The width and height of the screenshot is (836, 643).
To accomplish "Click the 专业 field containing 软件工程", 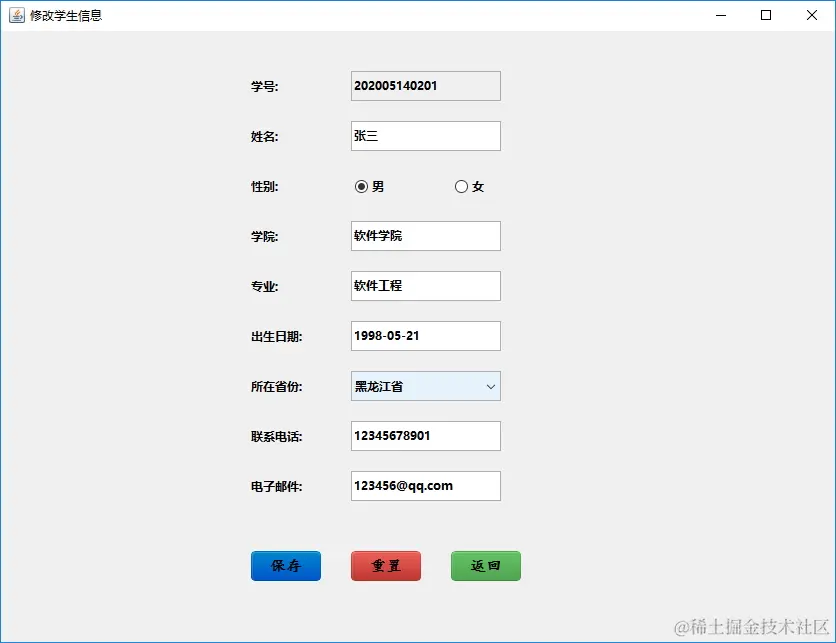I will (x=425, y=286).
